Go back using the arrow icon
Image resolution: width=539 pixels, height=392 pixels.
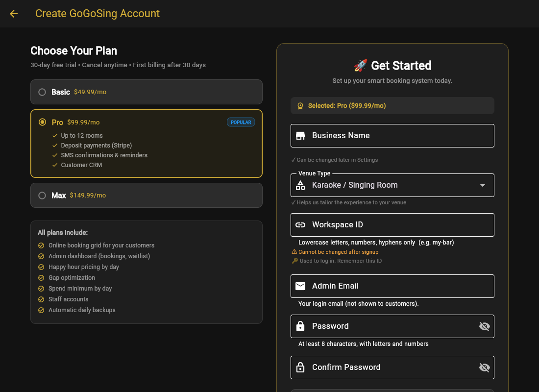click(14, 14)
